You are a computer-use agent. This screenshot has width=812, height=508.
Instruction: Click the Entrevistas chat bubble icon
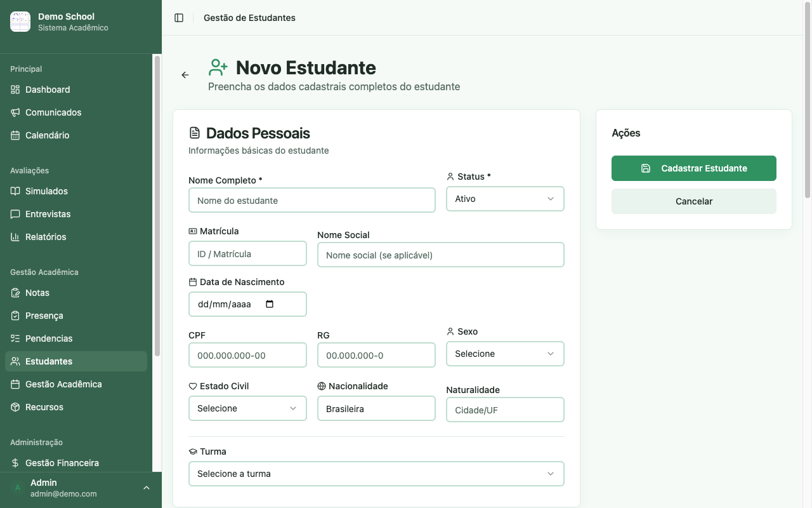point(15,214)
